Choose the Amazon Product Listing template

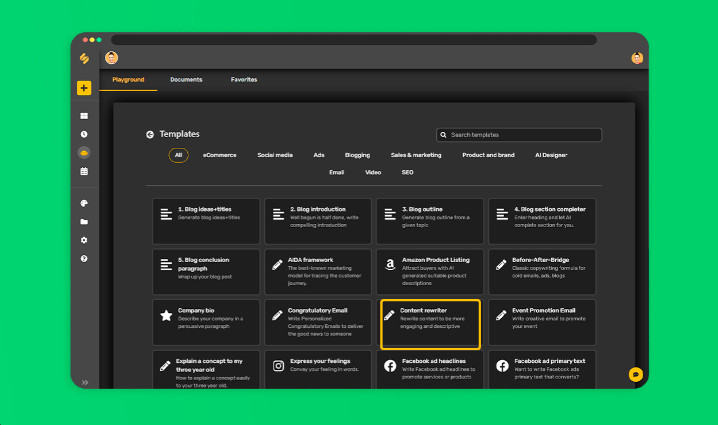[430, 272]
